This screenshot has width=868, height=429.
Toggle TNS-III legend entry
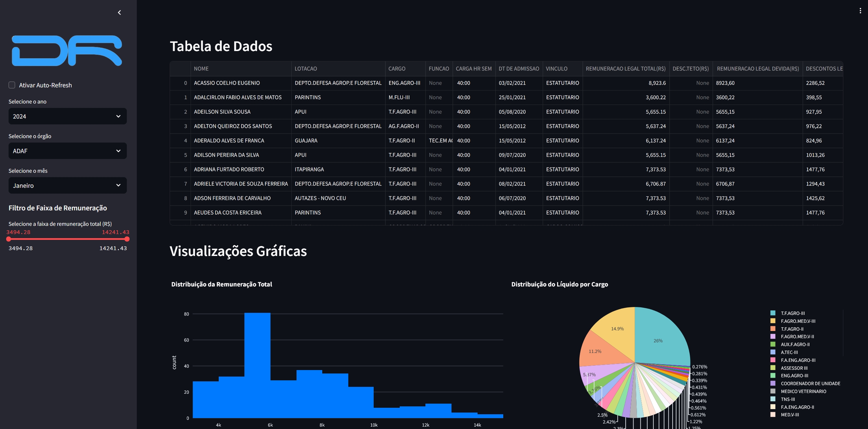[783, 399]
